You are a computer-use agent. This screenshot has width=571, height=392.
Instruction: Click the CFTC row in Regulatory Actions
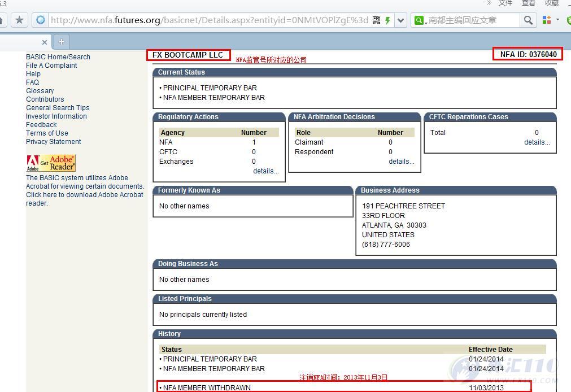click(x=219, y=151)
